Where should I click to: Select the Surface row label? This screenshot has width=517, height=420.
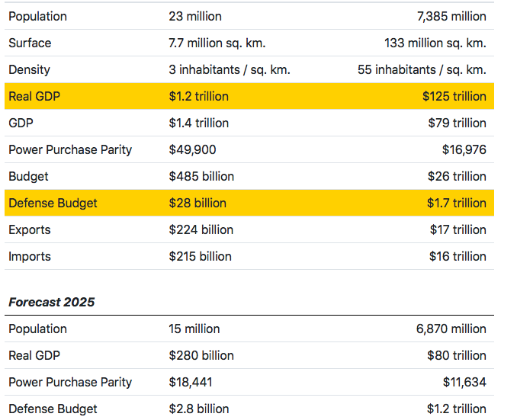point(30,43)
